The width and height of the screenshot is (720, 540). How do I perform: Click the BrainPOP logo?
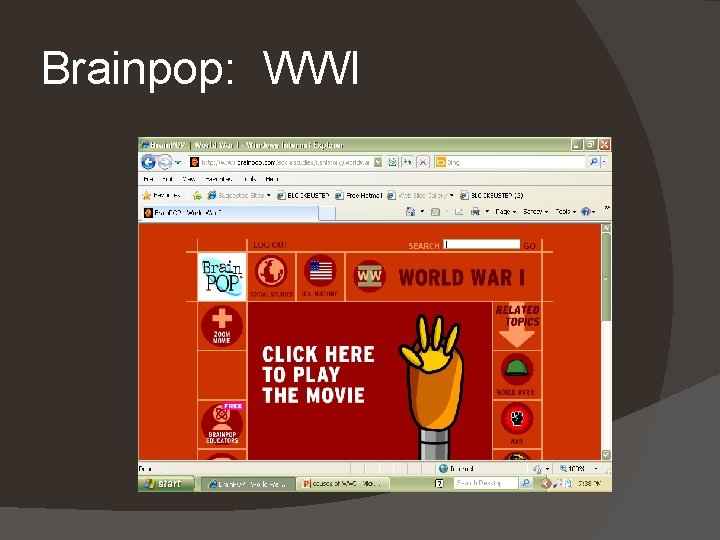(222, 277)
